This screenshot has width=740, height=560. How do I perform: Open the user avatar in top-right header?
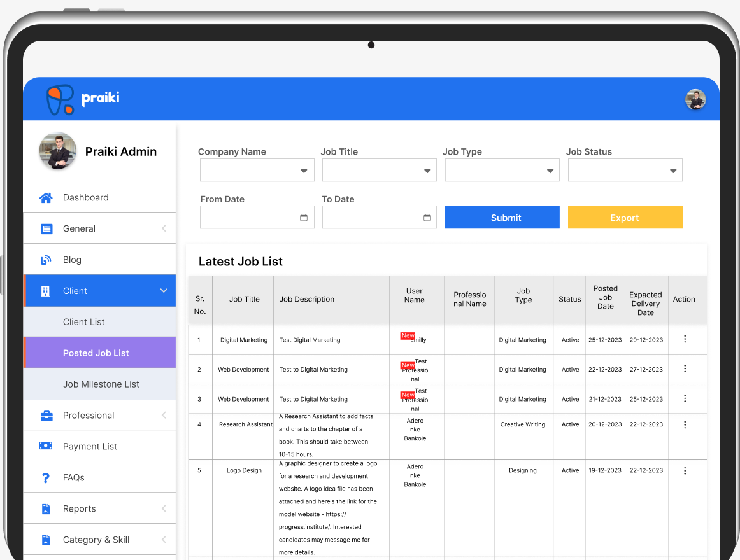pos(695,99)
